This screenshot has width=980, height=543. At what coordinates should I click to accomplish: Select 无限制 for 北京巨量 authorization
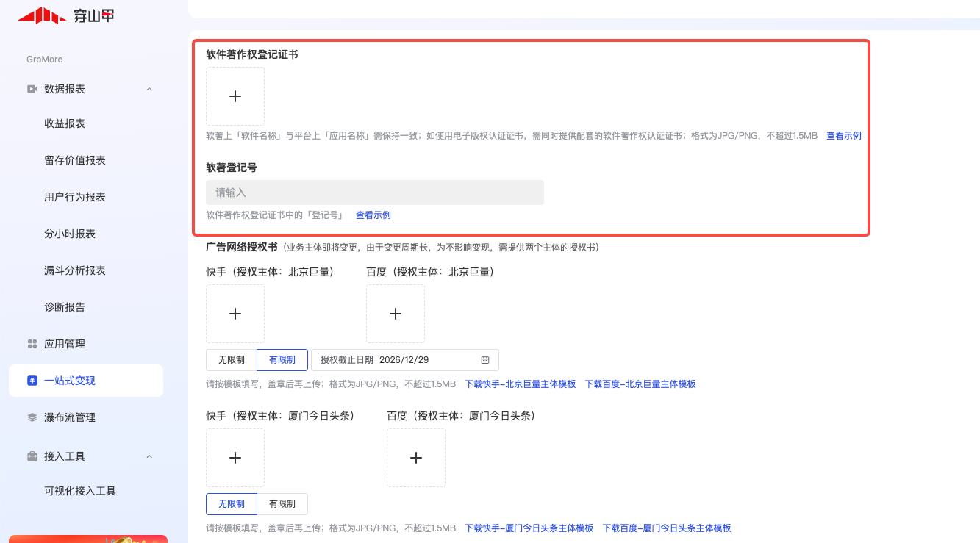[x=232, y=360]
